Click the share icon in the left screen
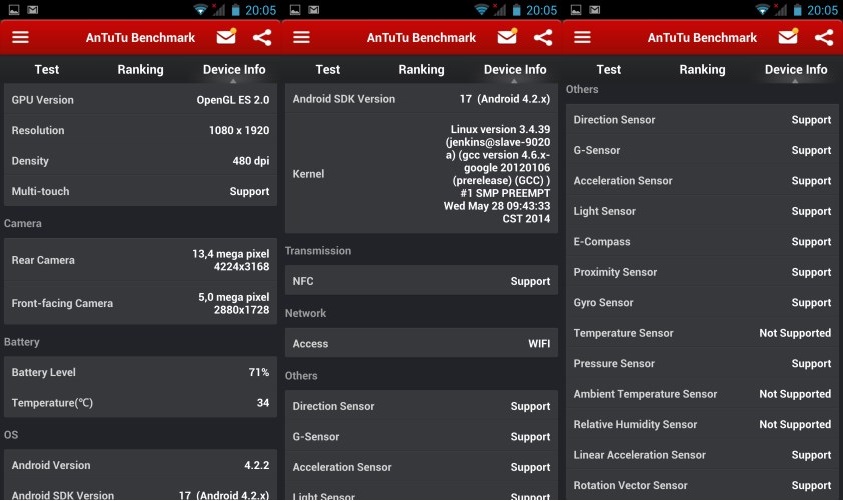Image resolution: width=843 pixels, height=501 pixels. tap(262, 38)
